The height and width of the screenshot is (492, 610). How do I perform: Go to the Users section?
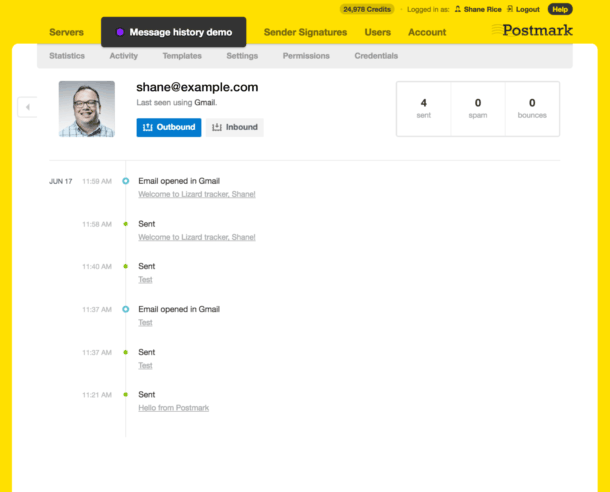click(378, 32)
